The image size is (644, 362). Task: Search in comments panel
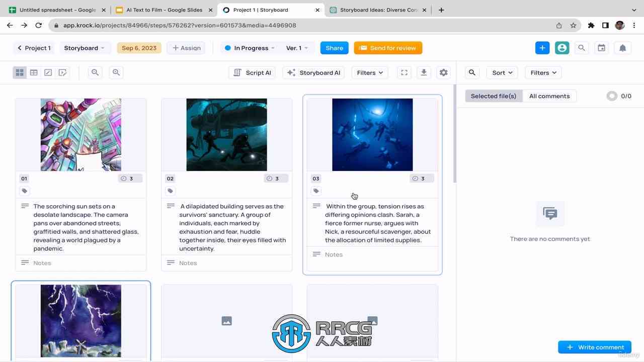tap(472, 72)
